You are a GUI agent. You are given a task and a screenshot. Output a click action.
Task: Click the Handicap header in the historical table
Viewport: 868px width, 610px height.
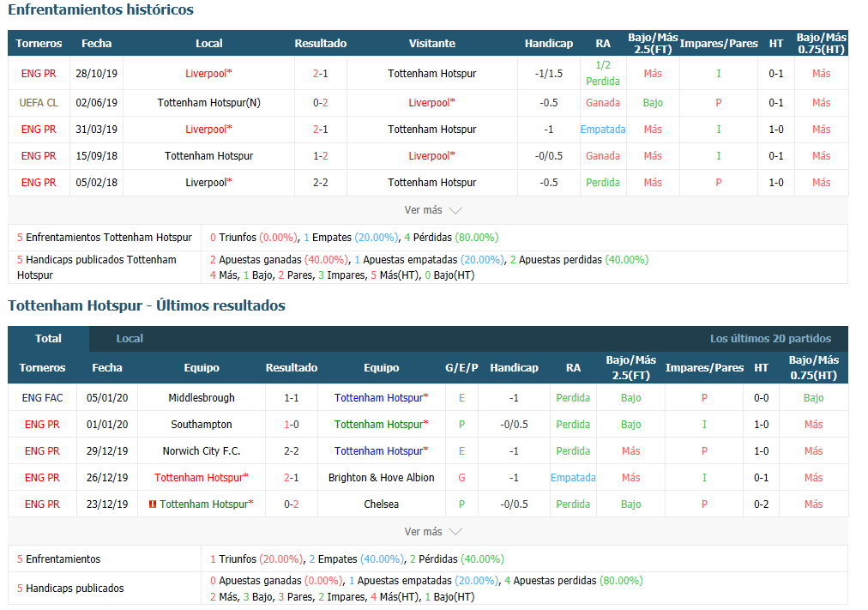[549, 43]
